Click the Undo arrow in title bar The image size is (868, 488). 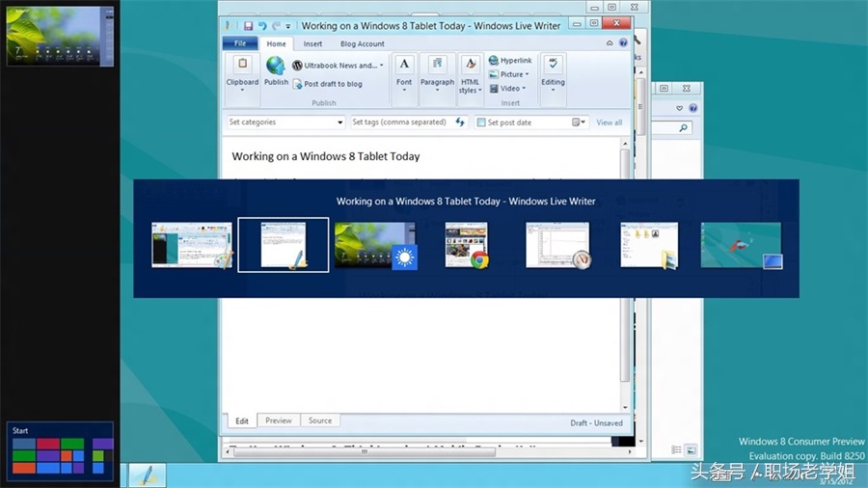pyautogui.click(x=262, y=26)
